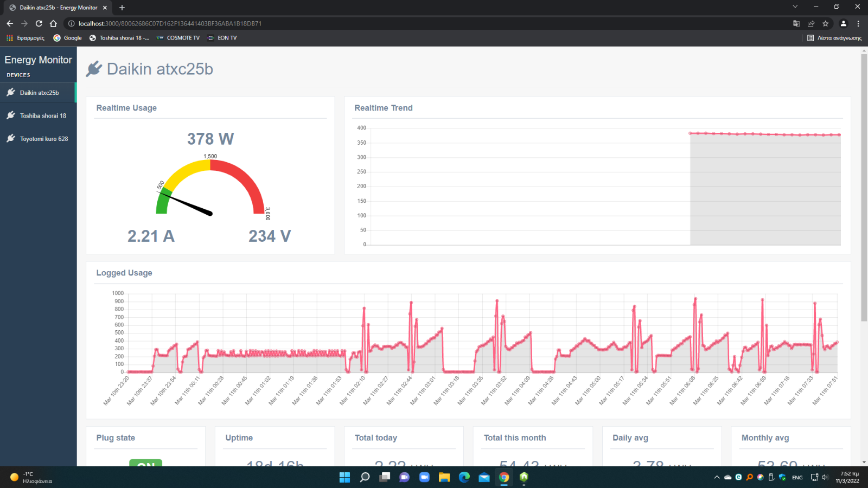Click Chrome icon on taskbar
Image resolution: width=868 pixels, height=488 pixels.
tap(504, 477)
